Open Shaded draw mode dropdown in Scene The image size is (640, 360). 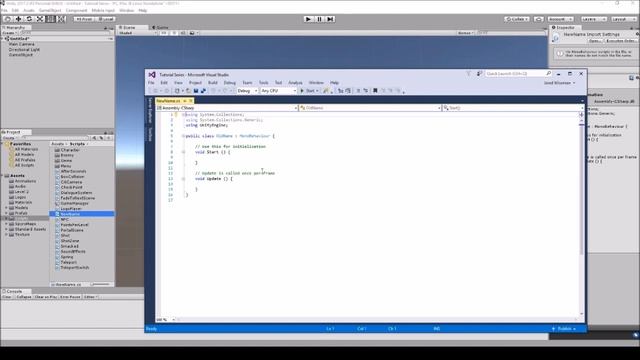[x=137, y=33]
